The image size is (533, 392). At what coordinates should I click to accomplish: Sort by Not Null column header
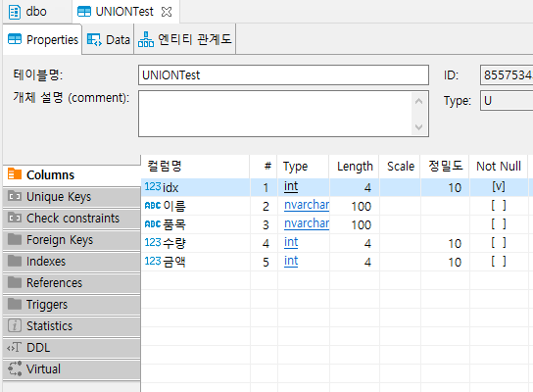click(499, 167)
